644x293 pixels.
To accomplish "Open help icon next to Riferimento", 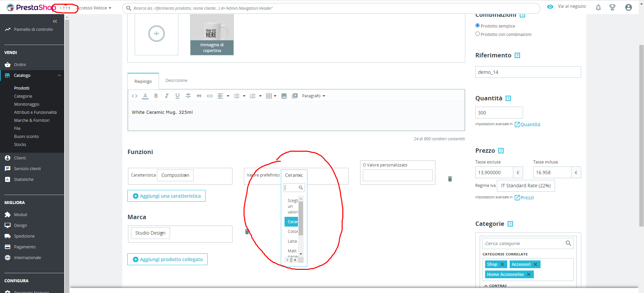I will 517,55.
